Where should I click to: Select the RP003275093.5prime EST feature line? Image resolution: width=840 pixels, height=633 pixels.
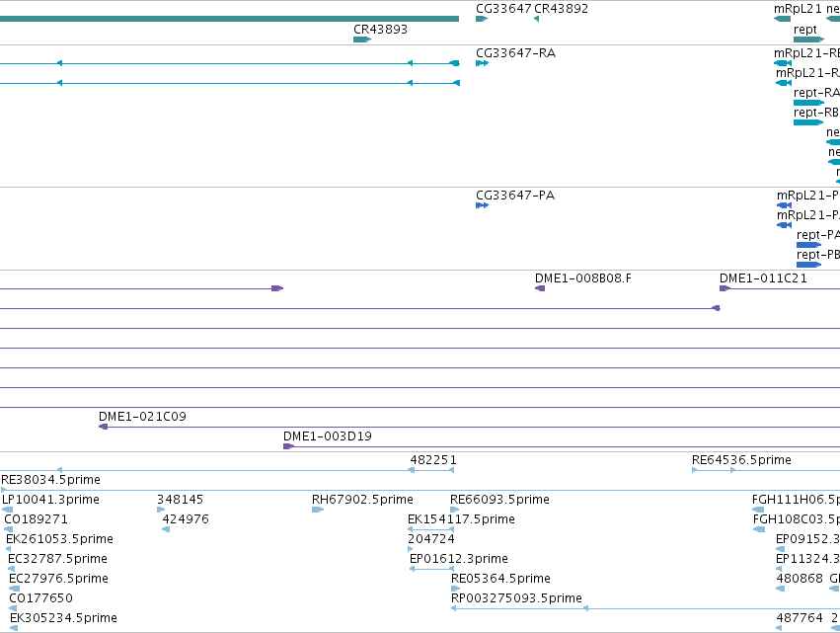[646, 608]
